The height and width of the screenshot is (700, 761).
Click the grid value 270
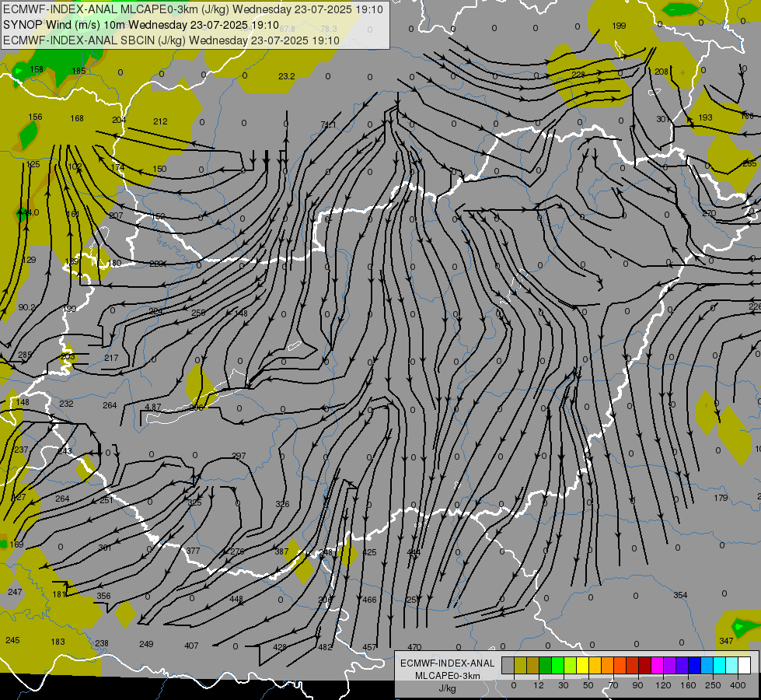(x=709, y=214)
